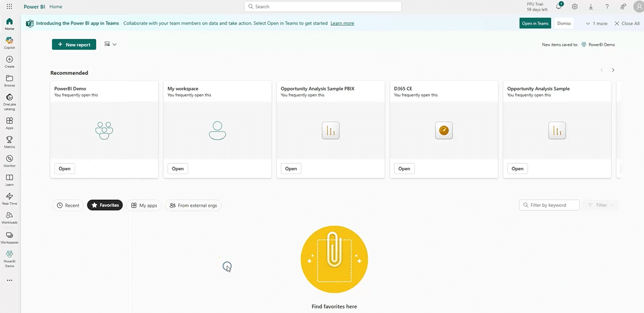Click Open on Opportunity Analysis Sample card
Screen dimensions: 644x313
(x=517, y=168)
